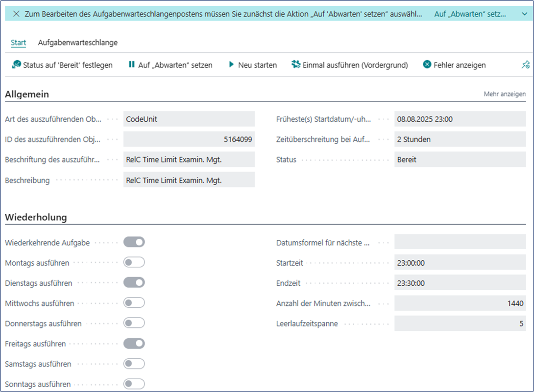Toggle the 'Wiederkehrende Aufgabe' switch

[134, 242]
